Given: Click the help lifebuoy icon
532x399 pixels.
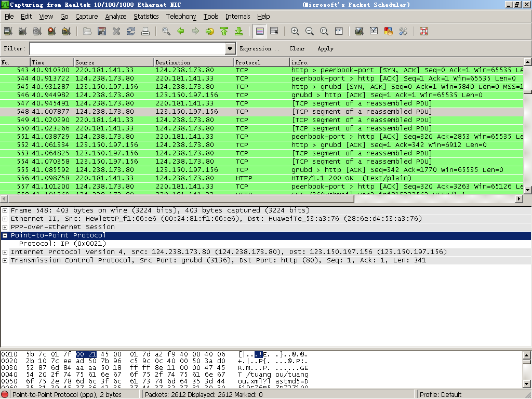Looking at the screenshot, I should coord(424,31).
